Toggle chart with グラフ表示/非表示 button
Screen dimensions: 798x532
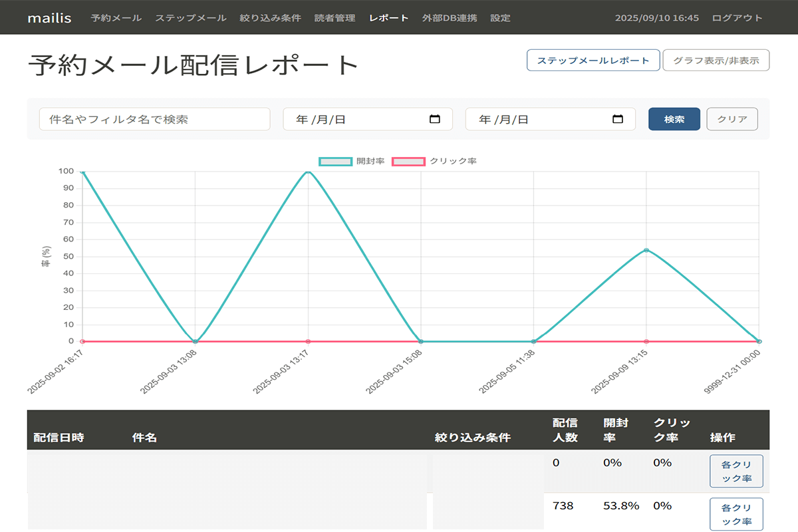pos(716,61)
